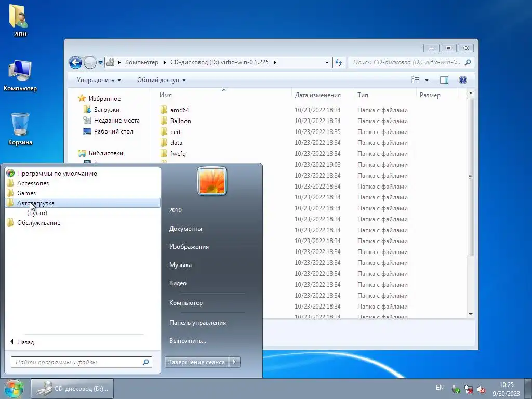Click the network tray icon
Screen dimensions: 532x399
469,390
